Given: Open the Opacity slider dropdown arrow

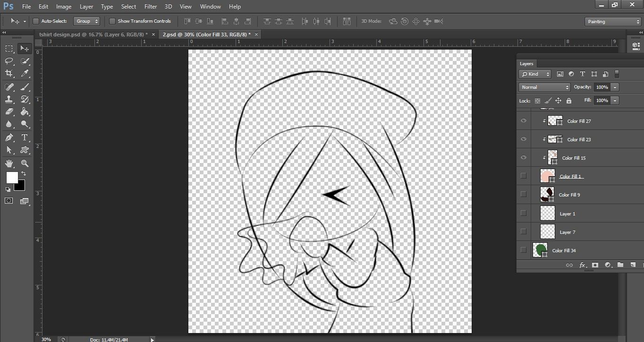Looking at the screenshot, I should [615, 87].
